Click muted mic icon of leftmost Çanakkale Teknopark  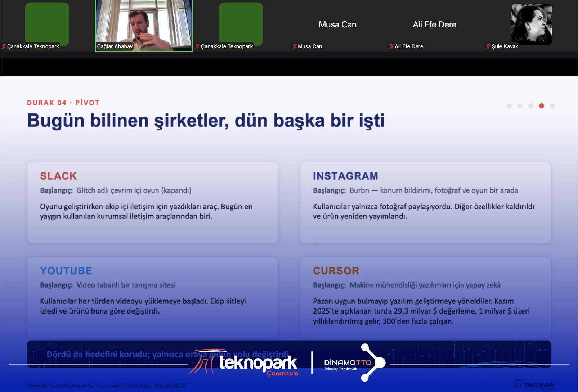point(4,46)
